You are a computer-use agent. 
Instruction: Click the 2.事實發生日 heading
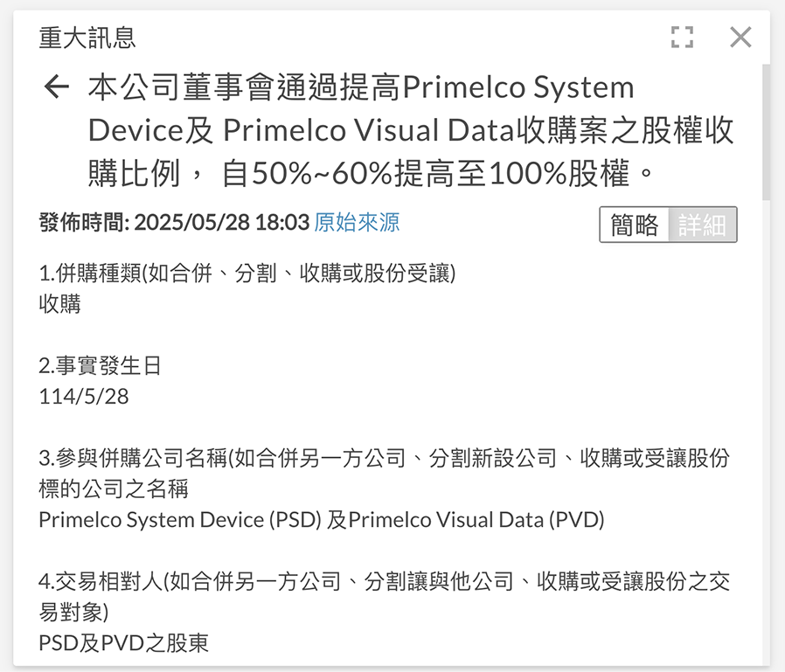click(x=101, y=365)
